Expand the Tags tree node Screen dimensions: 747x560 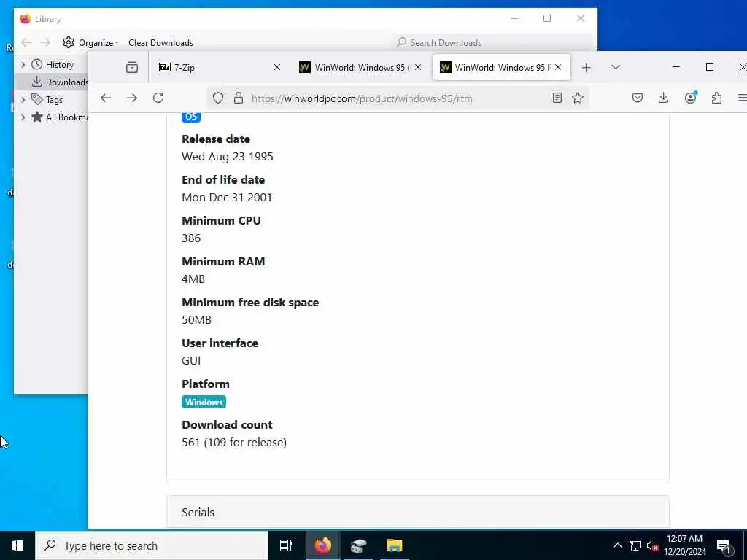click(x=23, y=99)
